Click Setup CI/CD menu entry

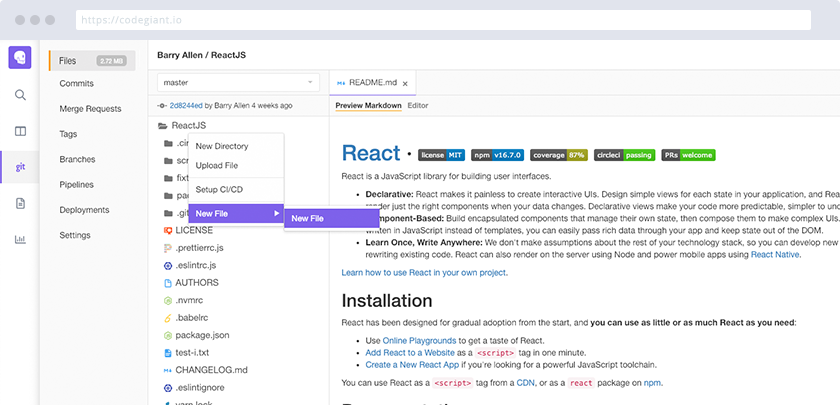219,189
